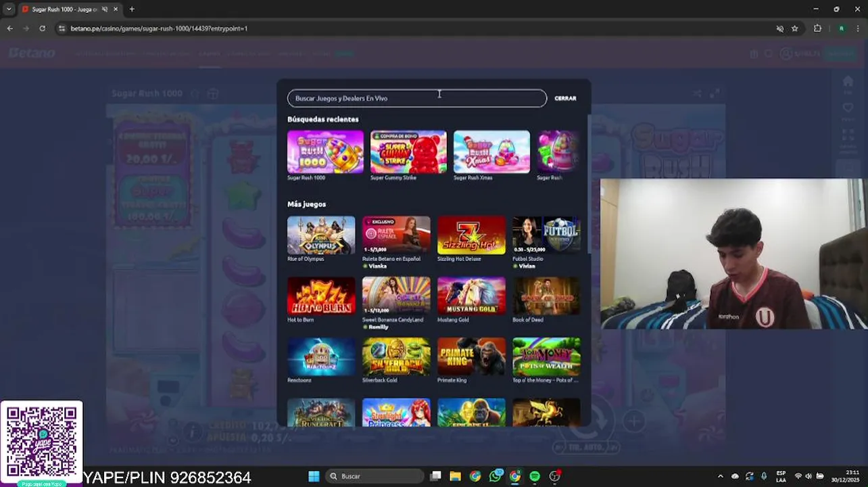Viewport: 868px width, 487px height.
Task: Open the first Chrome icon in taskbar
Action: tap(475, 476)
